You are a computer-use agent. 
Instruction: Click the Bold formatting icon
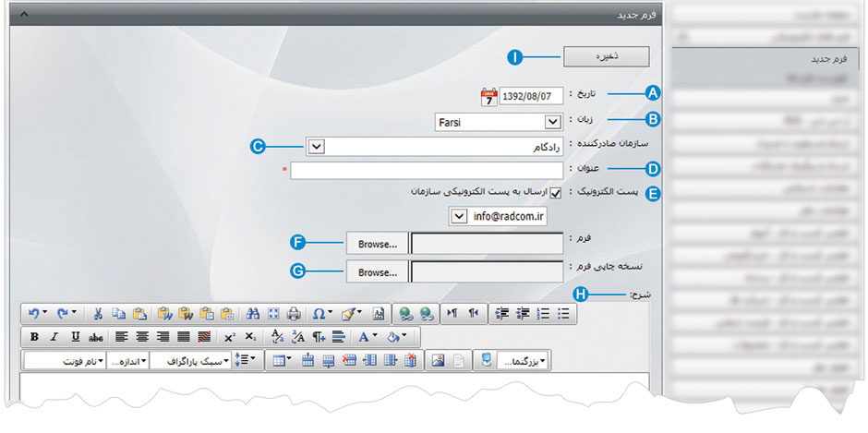(x=34, y=336)
